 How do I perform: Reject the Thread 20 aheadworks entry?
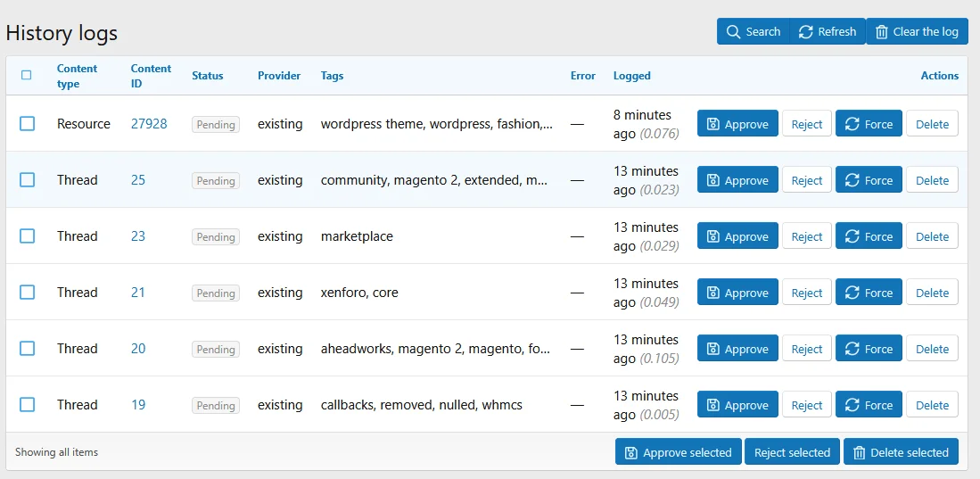[x=807, y=349]
